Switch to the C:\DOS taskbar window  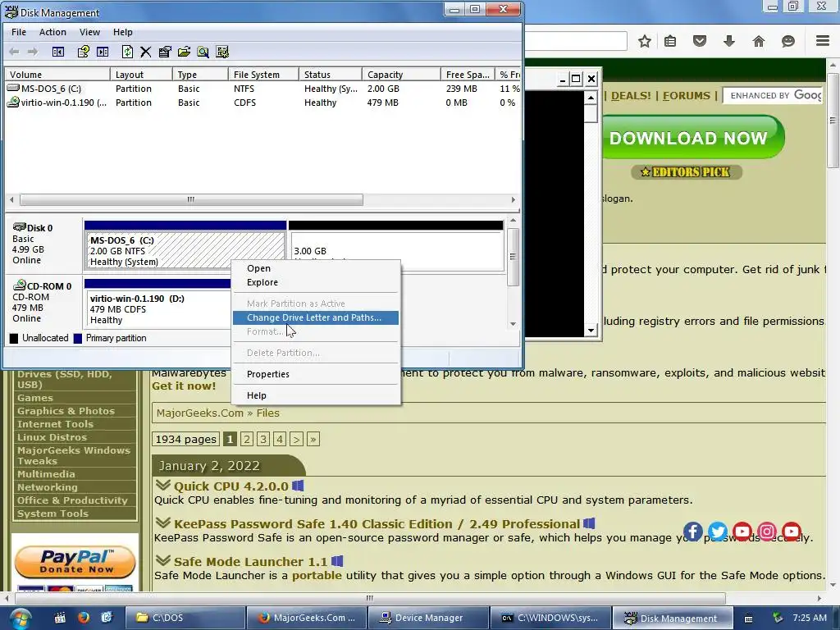185,618
